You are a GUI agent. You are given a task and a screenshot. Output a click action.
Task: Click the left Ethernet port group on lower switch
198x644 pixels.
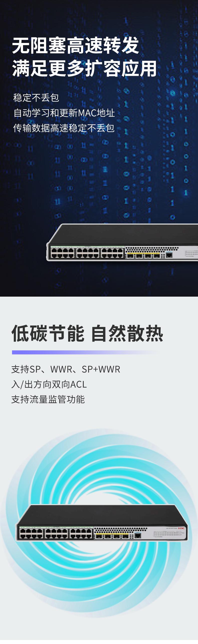(x=31, y=533)
